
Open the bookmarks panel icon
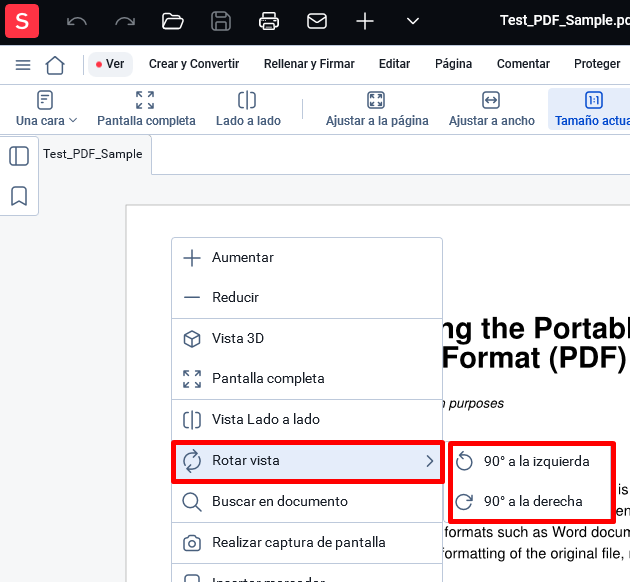click(x=19, y=196)
